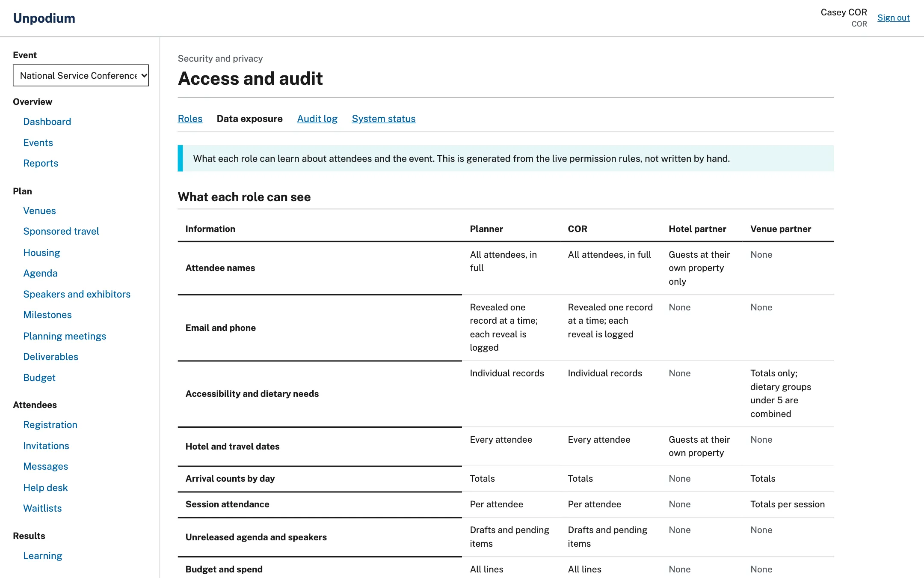The height and width of the screenshot is (578, 924).
Task: Switch to the Roles tab
Action: tap(190, 119)
